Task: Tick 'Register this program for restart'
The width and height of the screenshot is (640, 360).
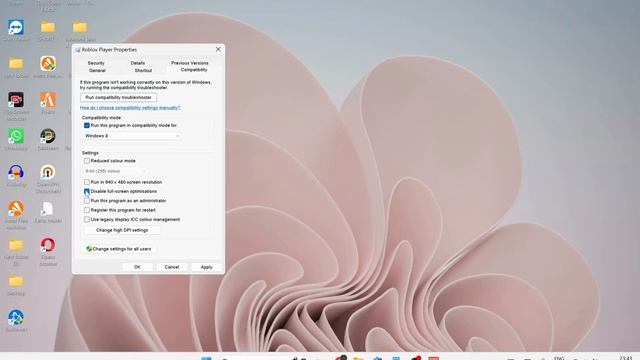Action: coord(87,210)
